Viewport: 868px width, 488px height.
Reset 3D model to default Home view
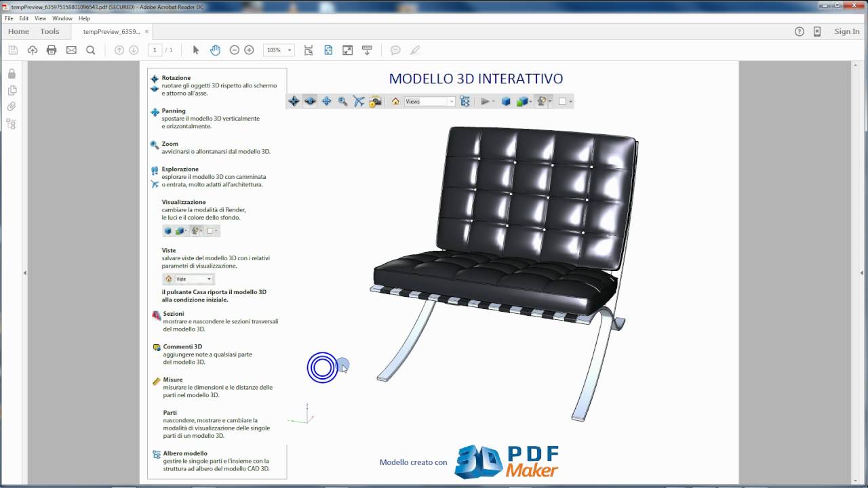pyautogui.click(x=395, y=102)
